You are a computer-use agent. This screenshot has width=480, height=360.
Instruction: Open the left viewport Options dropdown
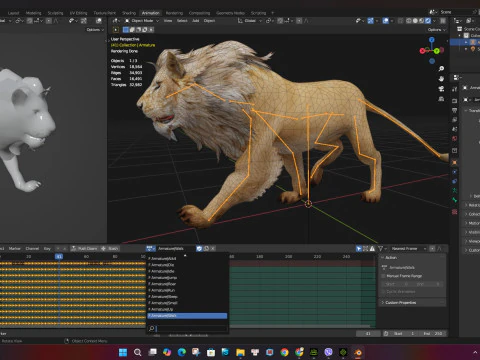[x=95, y=30]
